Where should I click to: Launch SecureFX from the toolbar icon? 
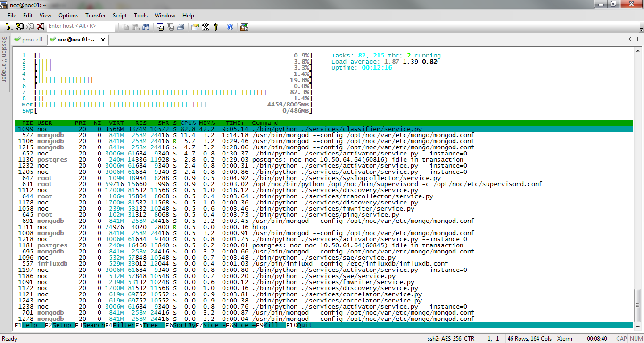point(244,27)
